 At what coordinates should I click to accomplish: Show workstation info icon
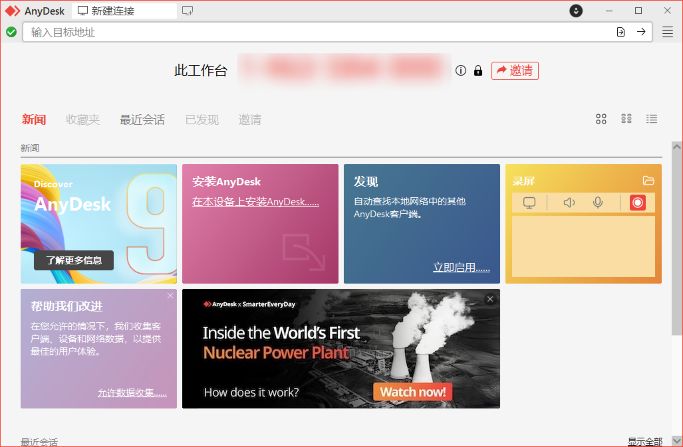(460, 71)
